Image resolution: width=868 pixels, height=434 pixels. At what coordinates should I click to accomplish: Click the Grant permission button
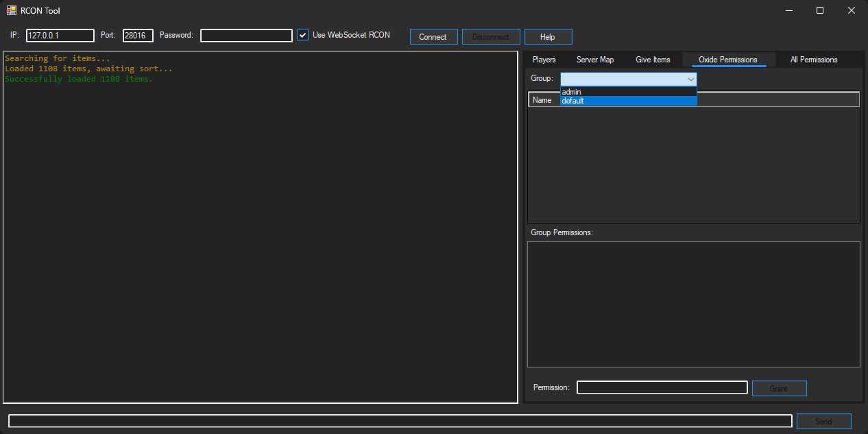pos(779,389)
